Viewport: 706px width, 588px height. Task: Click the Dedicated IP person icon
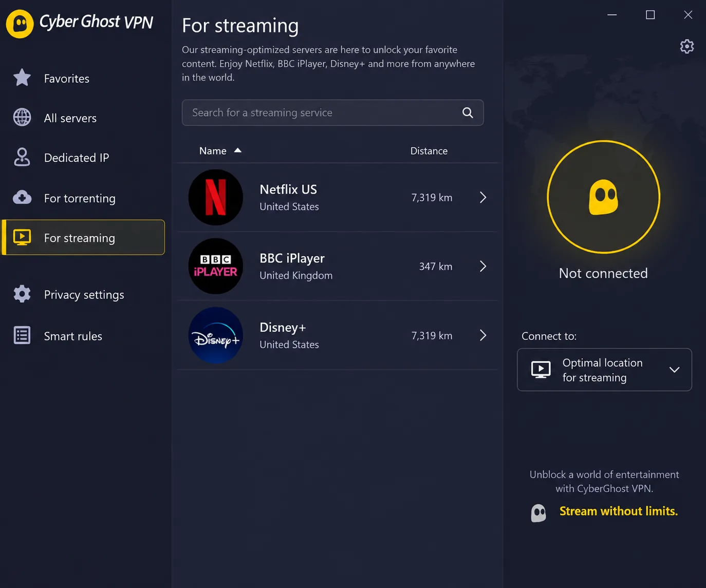click(22, 157)
